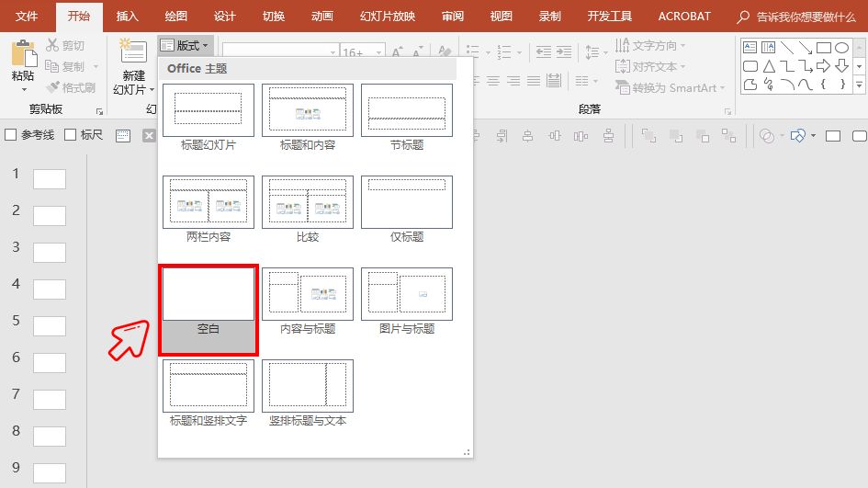Enable the 标尺 ruler checkbox

coord(70,134)
